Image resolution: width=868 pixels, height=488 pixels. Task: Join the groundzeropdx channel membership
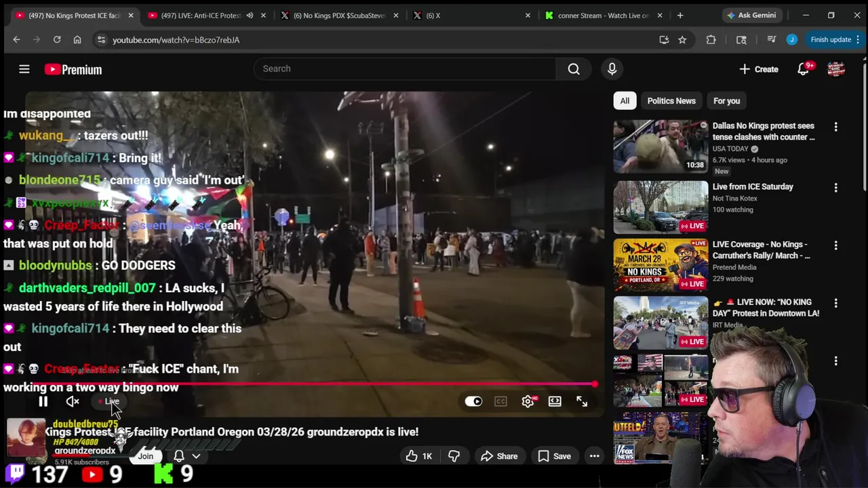(145, 456)
